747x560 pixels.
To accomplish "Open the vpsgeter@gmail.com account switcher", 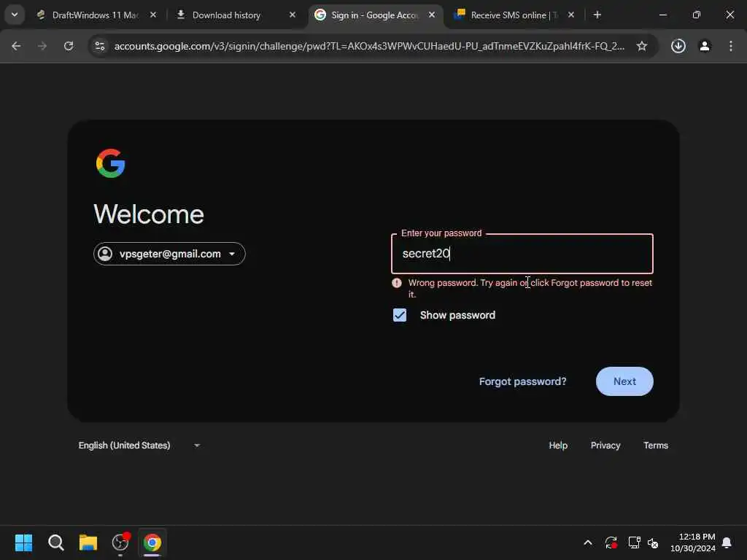I will tap(169, 254).
